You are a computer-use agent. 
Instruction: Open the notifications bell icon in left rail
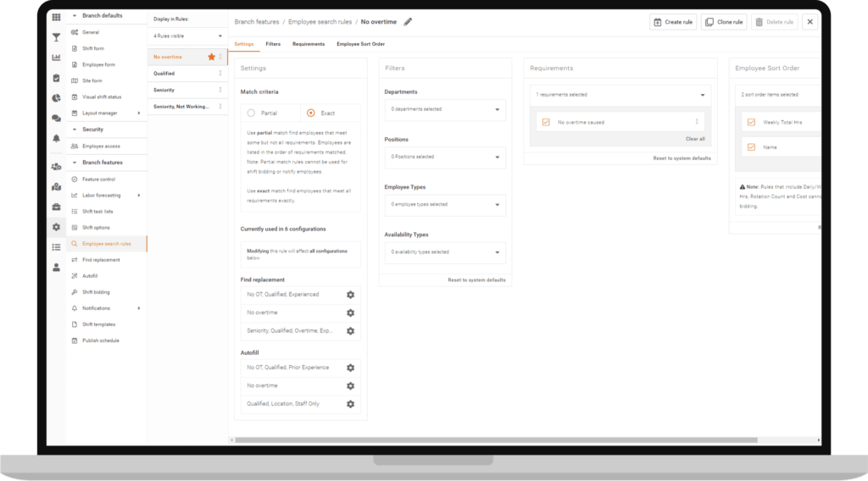click(x=56, y=138)
